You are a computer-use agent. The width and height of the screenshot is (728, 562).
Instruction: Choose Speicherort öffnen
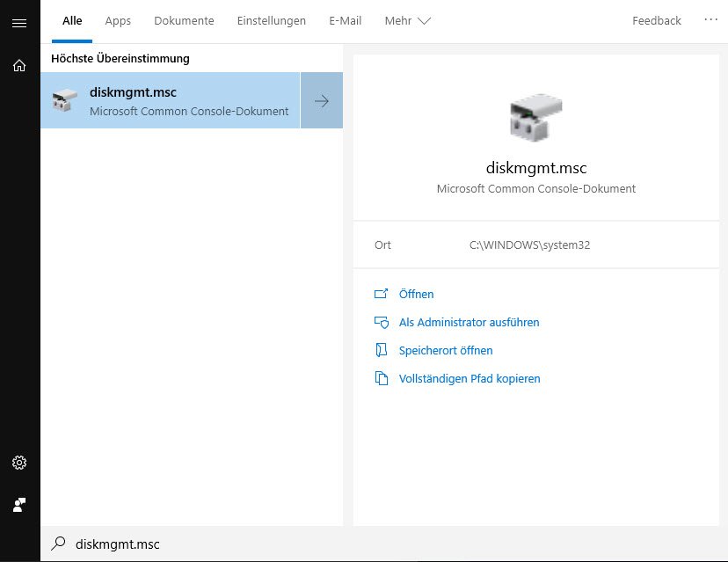pos(446,350)
